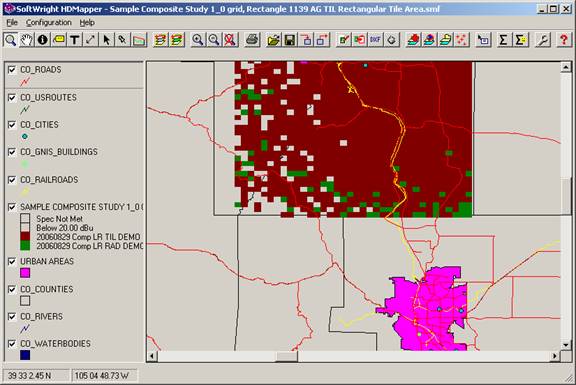Click the horizontal scrollbar right arrow

tap(555, 356)
